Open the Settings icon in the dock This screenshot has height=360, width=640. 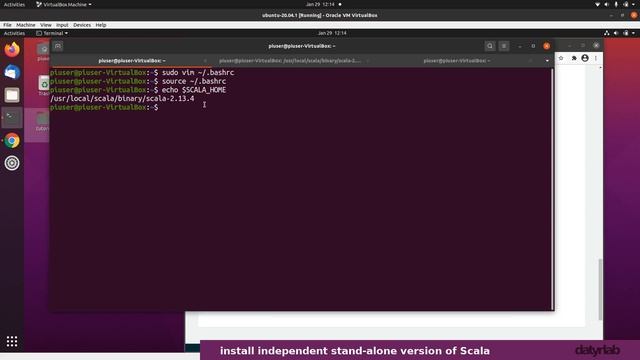coord(12,163)
